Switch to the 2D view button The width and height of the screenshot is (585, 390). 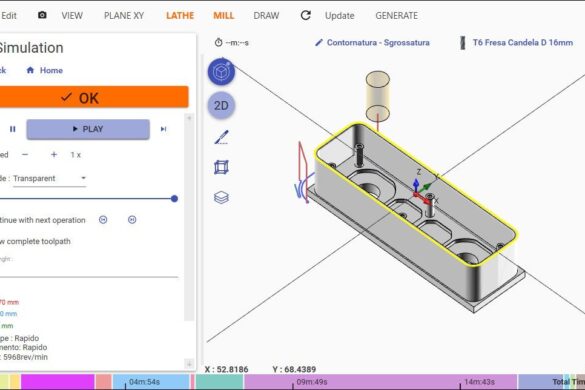point(221,106)
